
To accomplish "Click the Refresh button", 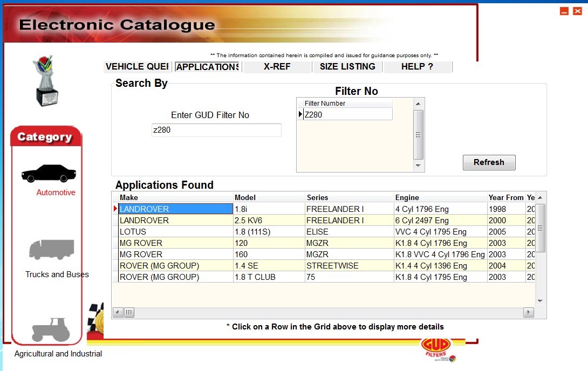I will 489,162.
